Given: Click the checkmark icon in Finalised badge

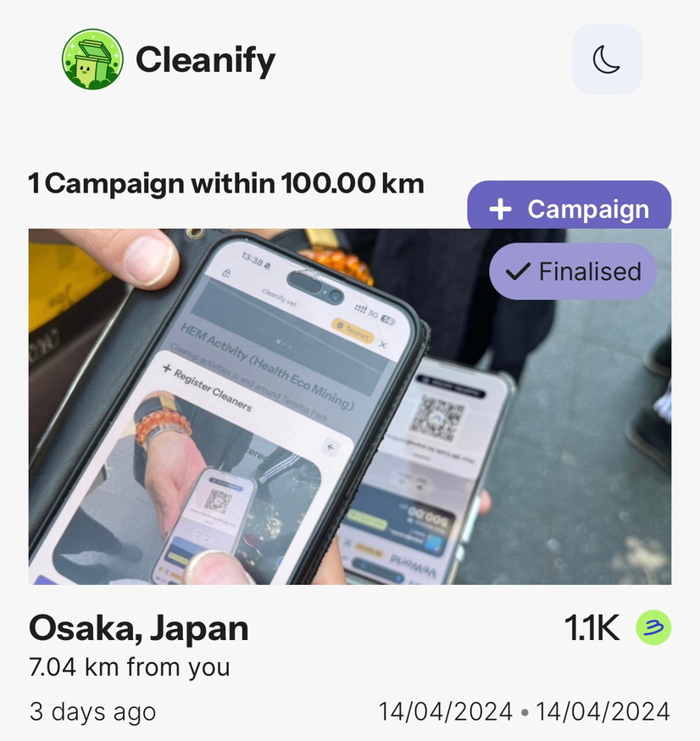Looking at the screenshot, I should coord(518,272).
